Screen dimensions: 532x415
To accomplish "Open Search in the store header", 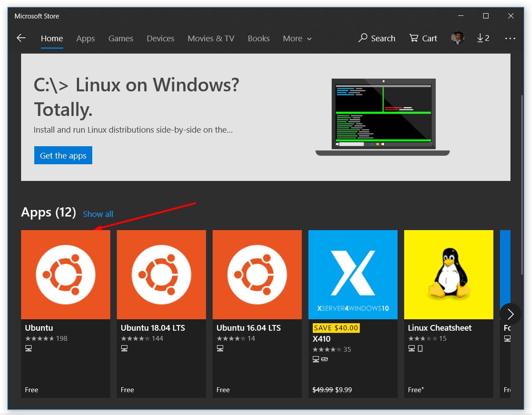I will 376,38.
